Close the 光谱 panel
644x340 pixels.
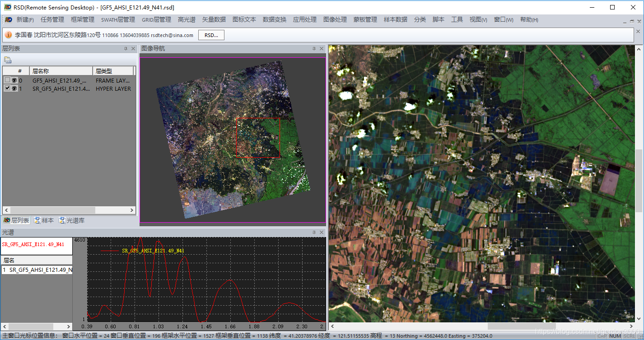click(x=322, y=232)
